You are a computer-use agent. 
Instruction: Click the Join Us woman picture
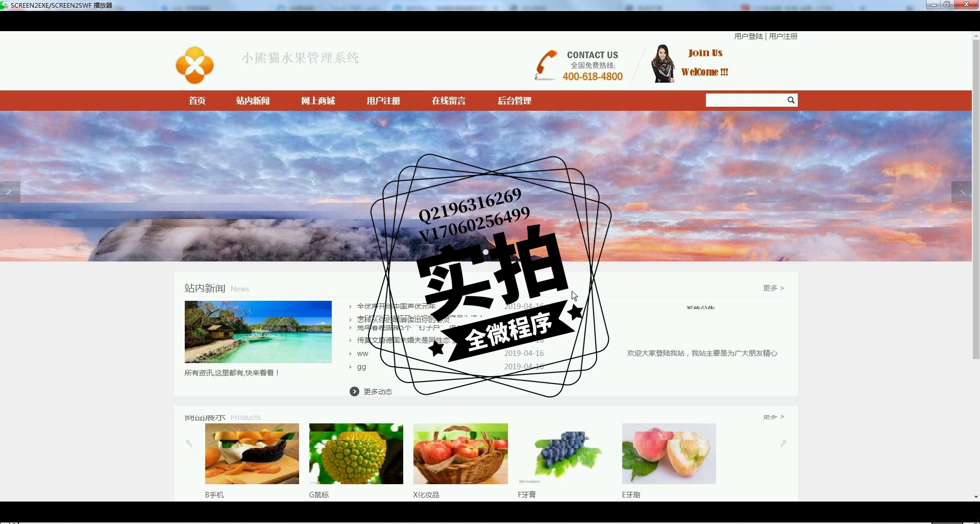(x=663, y=64)
